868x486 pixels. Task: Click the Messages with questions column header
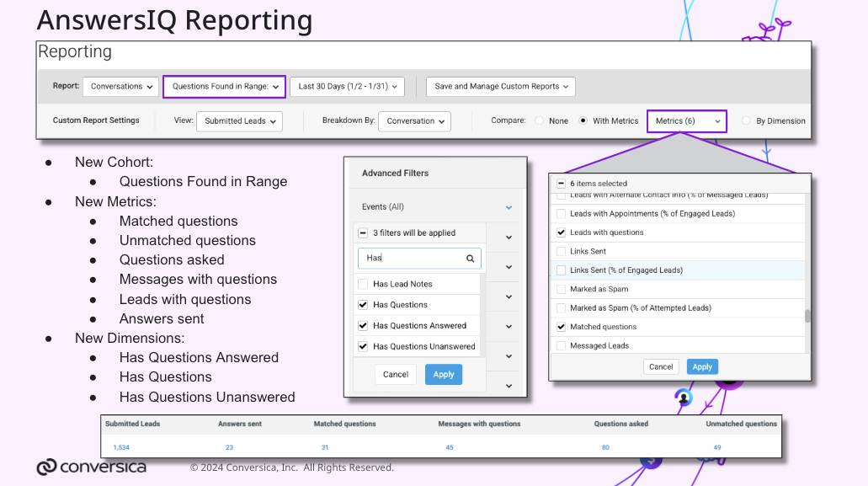pyautogui.click(x=479, y=424)
